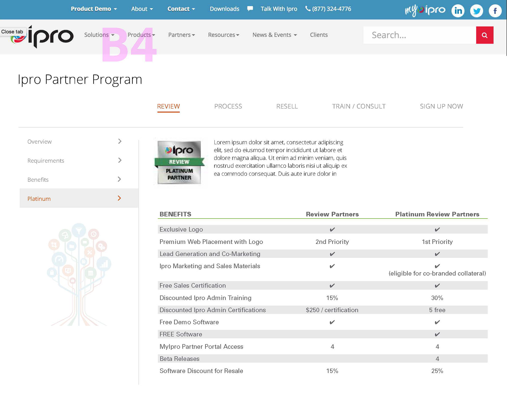Click the Close tab tooltip
The height and width of the screenshot is (420, 507).
[12, 32]
